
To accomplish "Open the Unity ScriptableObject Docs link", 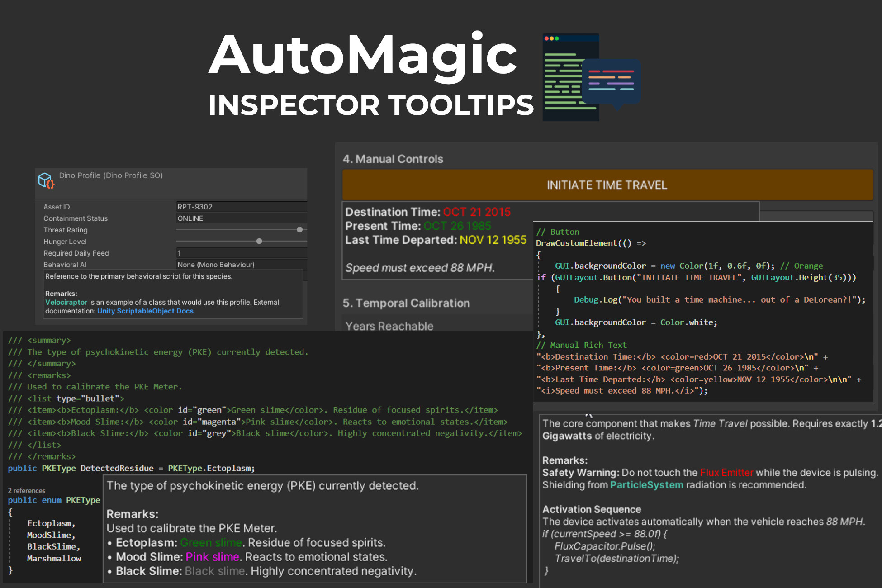I will point(145,311).
